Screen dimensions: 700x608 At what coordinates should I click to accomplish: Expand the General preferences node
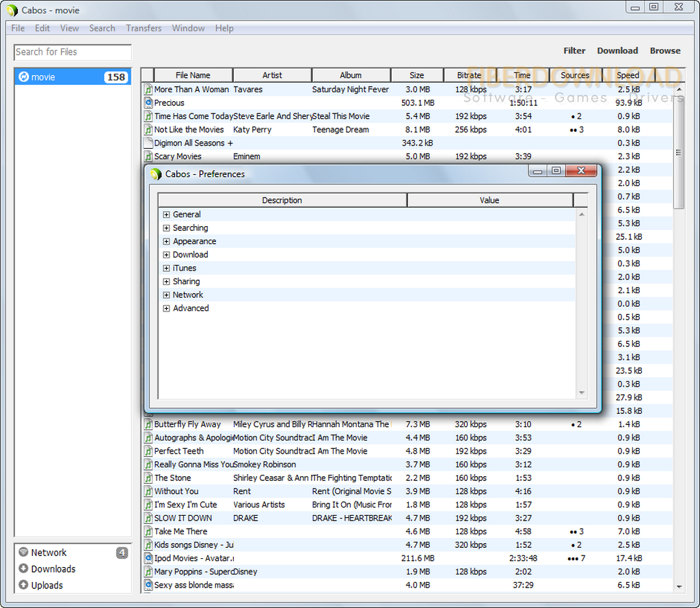click(166, 215)
